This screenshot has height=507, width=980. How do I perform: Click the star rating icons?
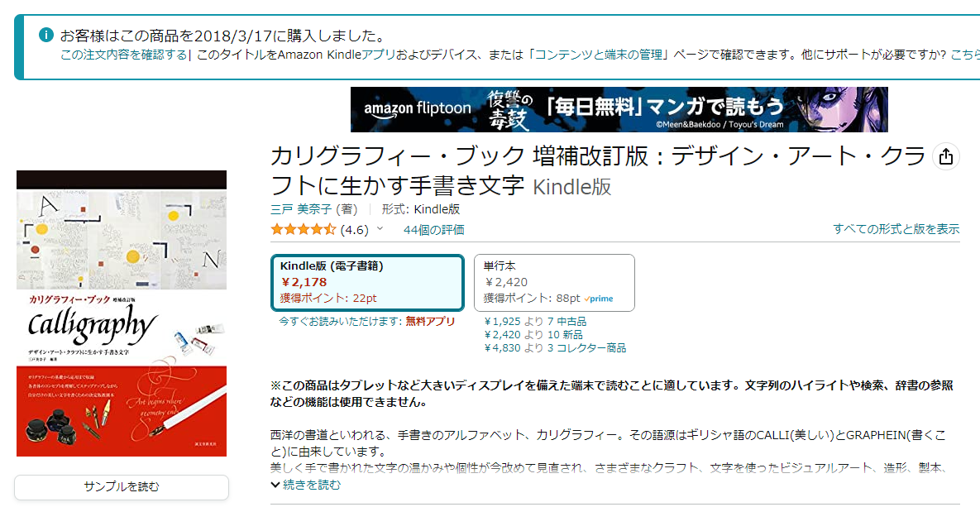click(x=304, y=229)
